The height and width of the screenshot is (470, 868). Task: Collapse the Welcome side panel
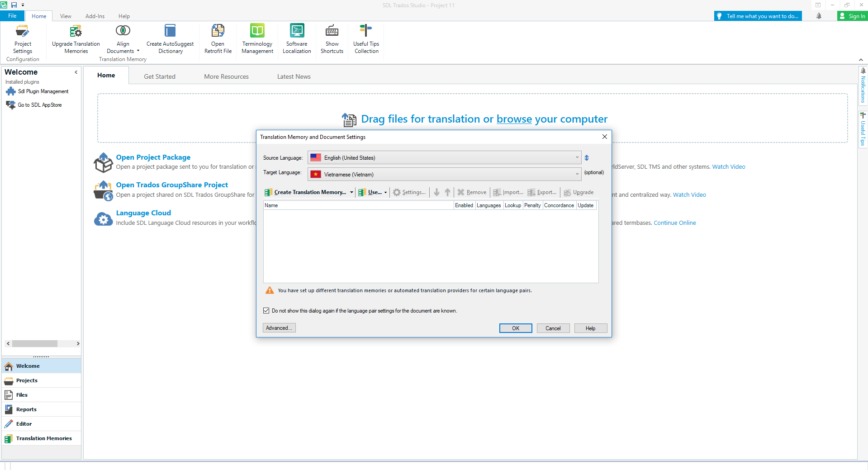(76, 72)
